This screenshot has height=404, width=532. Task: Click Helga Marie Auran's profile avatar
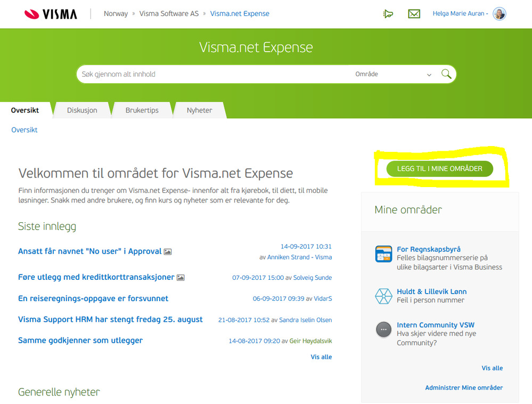[500, 14]
